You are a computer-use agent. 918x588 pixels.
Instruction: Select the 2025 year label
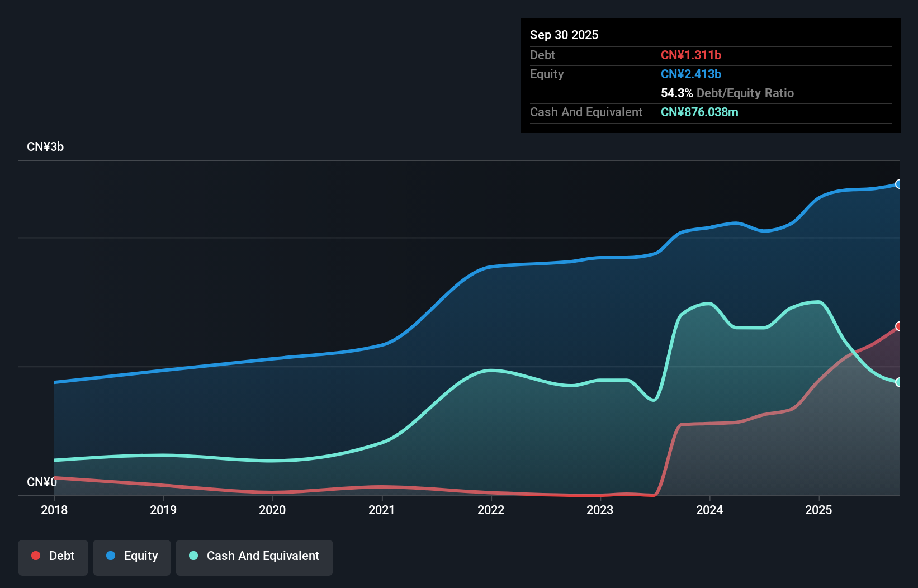pos(818,510)
